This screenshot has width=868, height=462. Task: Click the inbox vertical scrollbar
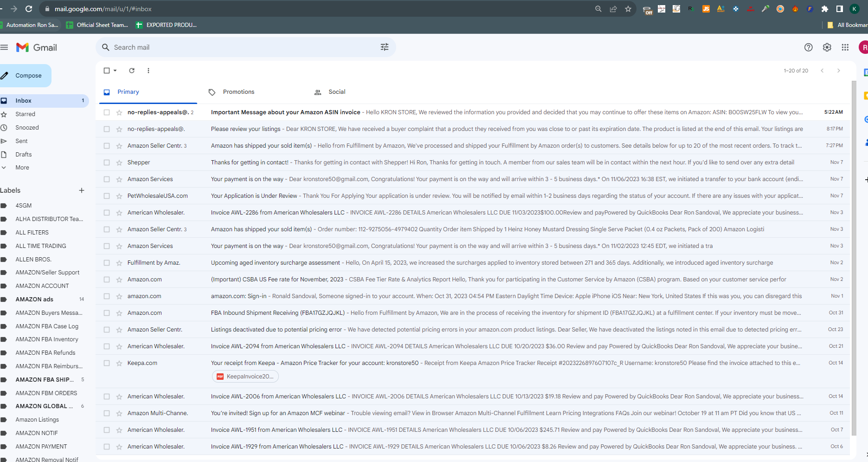pyautogui.click(x=854, y=258)
